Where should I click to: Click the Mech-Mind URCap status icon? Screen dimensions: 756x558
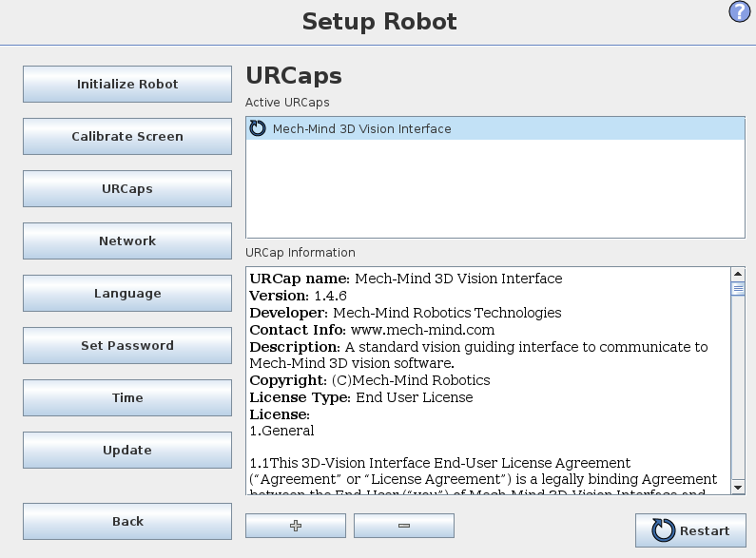(x=258, y=128)
